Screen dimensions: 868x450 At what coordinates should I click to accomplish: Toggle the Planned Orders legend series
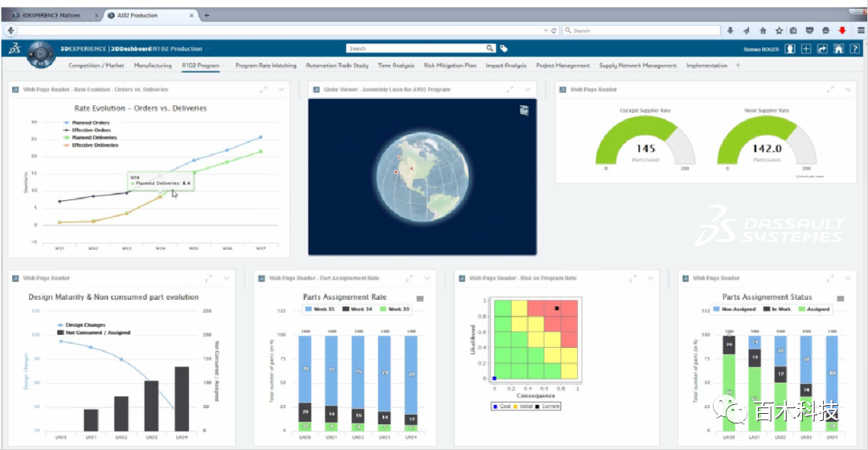[x=88, y=123]
